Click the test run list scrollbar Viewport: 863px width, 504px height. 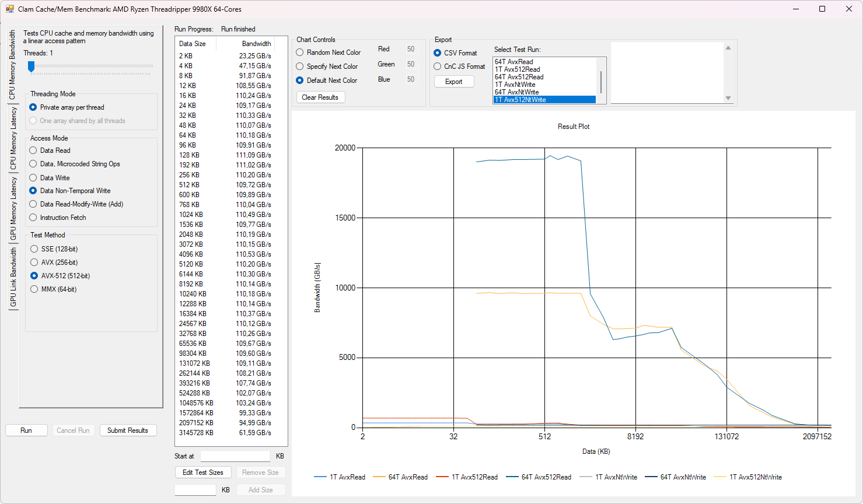point(601,81)
